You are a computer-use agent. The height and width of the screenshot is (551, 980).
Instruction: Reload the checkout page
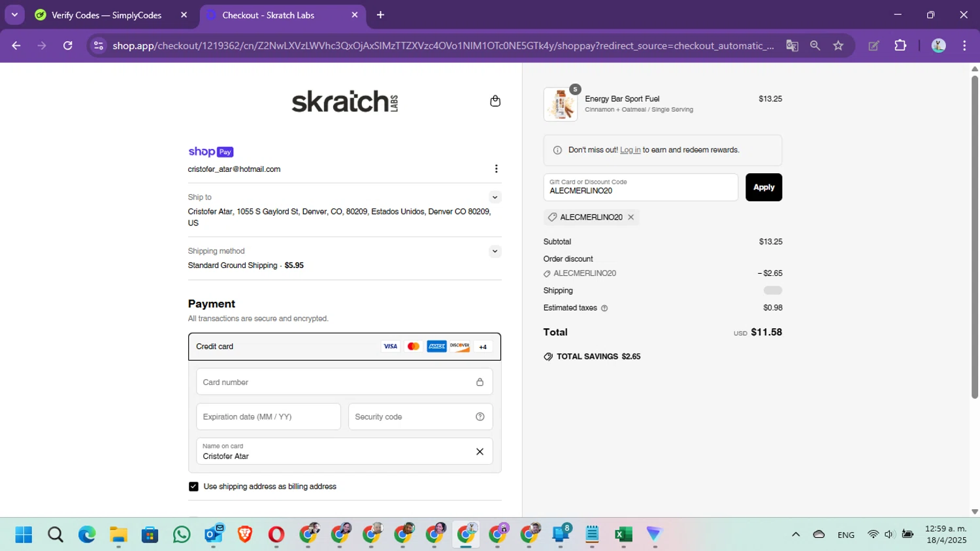(x=68, y=46)
